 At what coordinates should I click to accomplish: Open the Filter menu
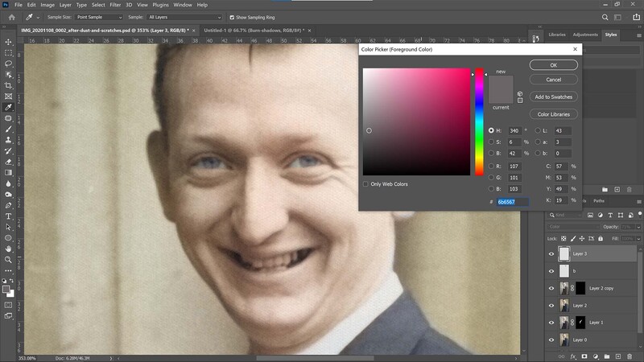click(115, 5)
